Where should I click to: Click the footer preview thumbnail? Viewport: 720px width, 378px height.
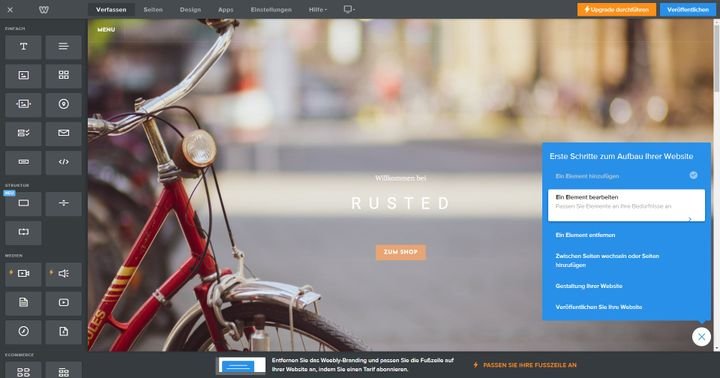pos(241,365)
